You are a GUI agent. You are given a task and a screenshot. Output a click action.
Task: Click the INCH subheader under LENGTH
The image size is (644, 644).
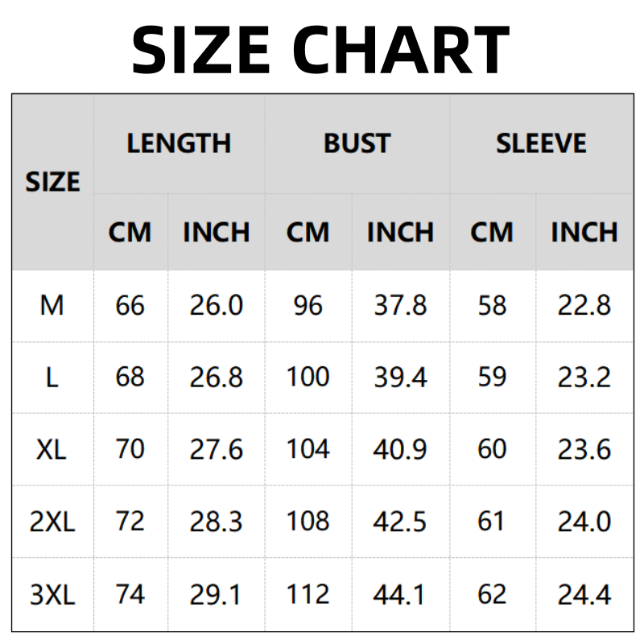point(216,233)
